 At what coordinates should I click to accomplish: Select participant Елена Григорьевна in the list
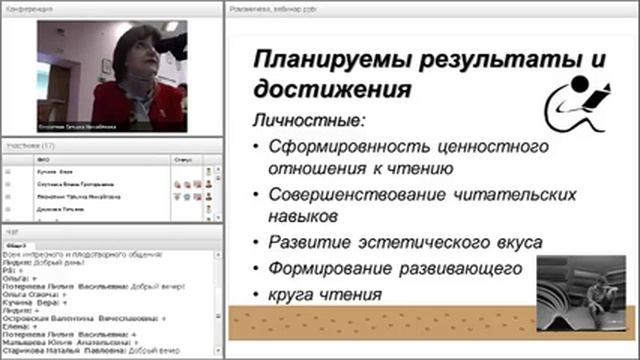[76, 184]
